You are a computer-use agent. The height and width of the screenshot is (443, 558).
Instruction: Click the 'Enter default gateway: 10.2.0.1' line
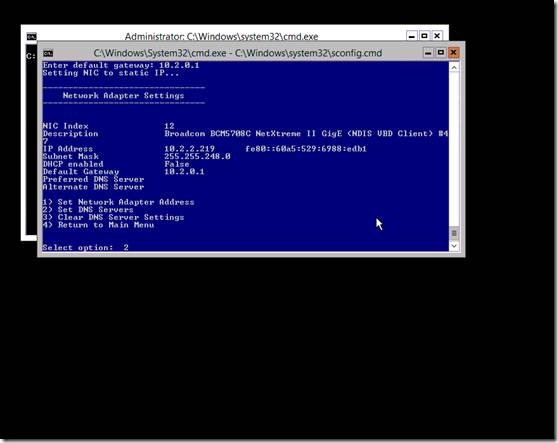coord(121,65)
